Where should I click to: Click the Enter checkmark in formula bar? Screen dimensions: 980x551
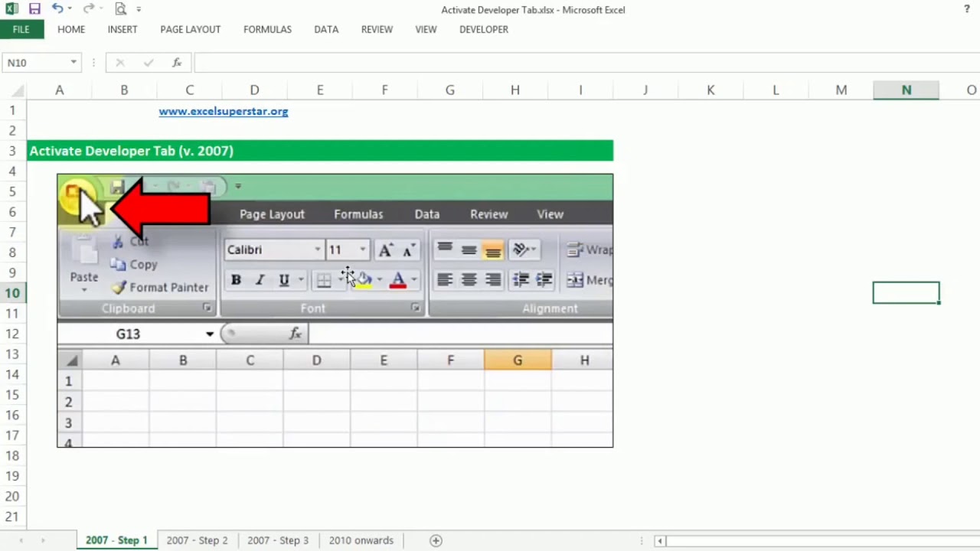click(149, 63)
